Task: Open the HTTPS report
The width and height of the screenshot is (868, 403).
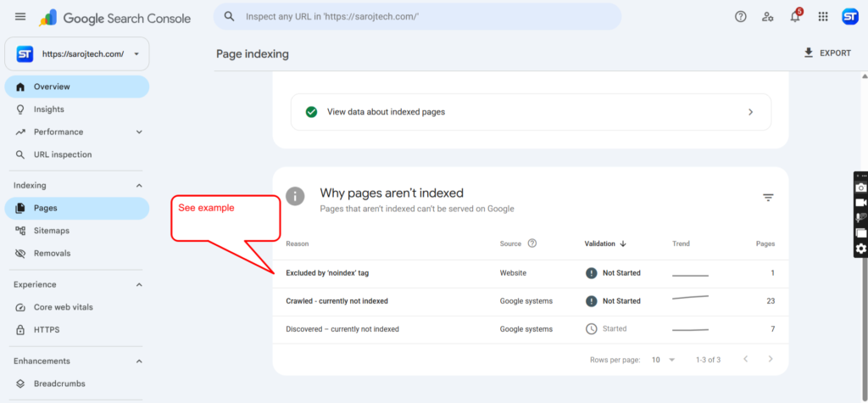Action: point(77,330)
